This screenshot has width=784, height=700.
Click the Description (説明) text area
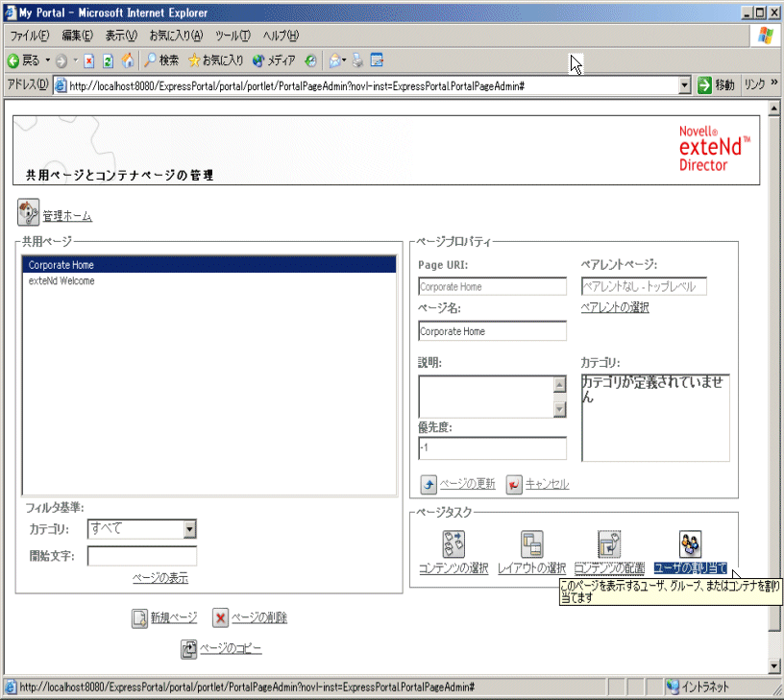(486, 397)
